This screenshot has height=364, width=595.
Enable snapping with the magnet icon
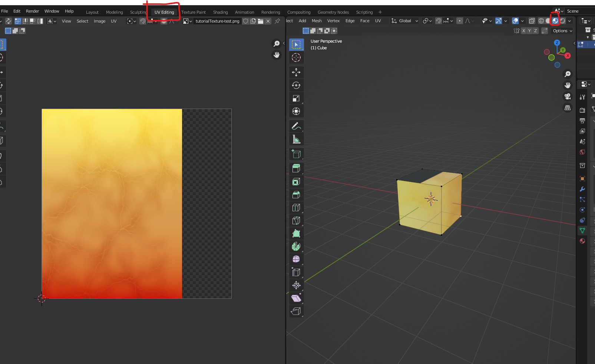[x=438, y=21]
